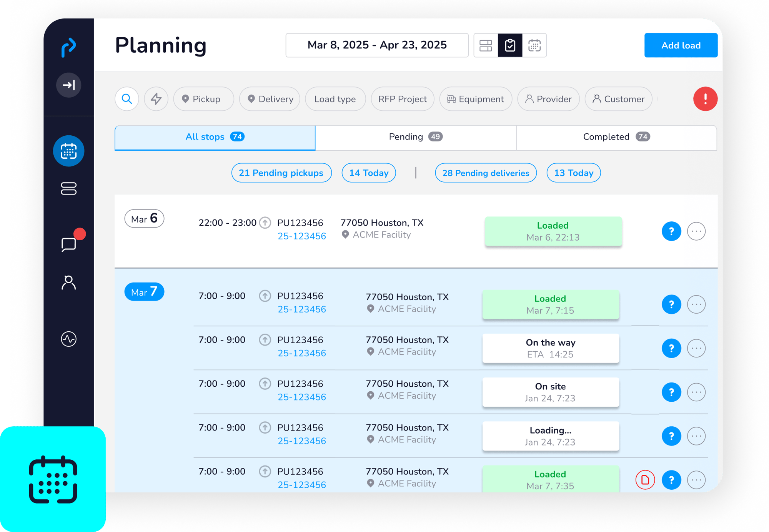Open the Equipment filter dropdown
Screen dimensions: 769x532
click(476, 99)
